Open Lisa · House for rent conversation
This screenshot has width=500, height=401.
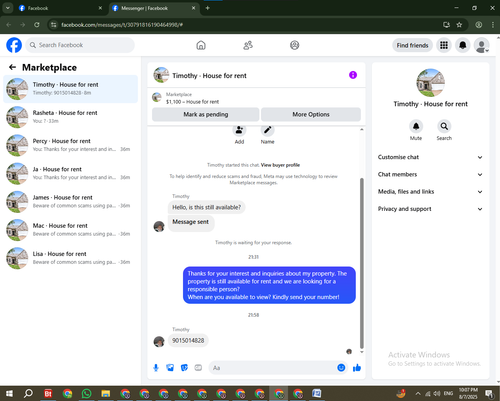(x=70, y=258)
